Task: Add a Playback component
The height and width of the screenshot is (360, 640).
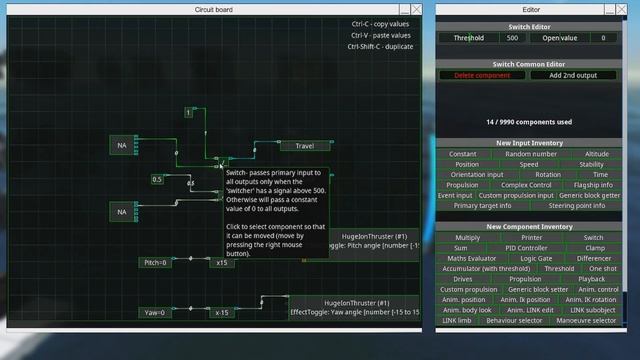Action: (591, 279)
